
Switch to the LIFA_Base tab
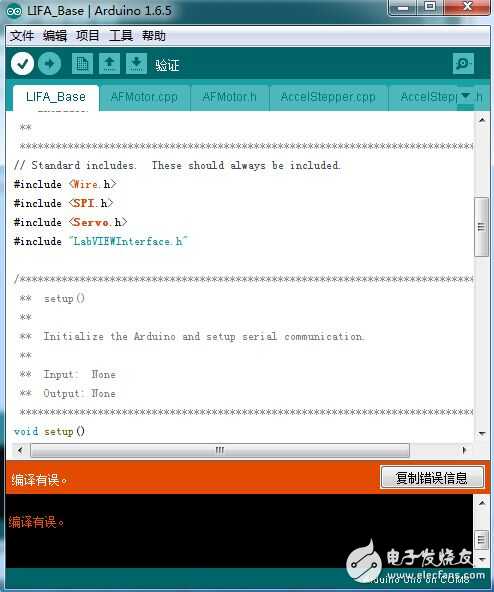(56, 97)
